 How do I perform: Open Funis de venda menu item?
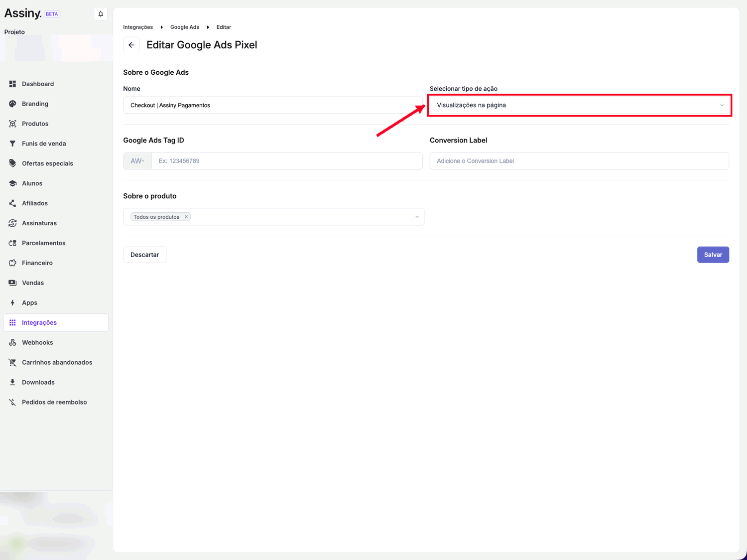(x=56, y=143)
